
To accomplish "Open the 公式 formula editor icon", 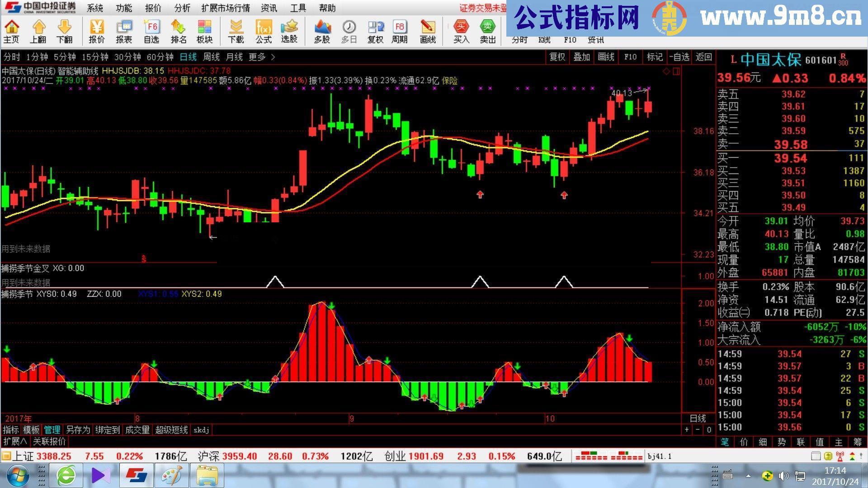I will tap(263, 32).
